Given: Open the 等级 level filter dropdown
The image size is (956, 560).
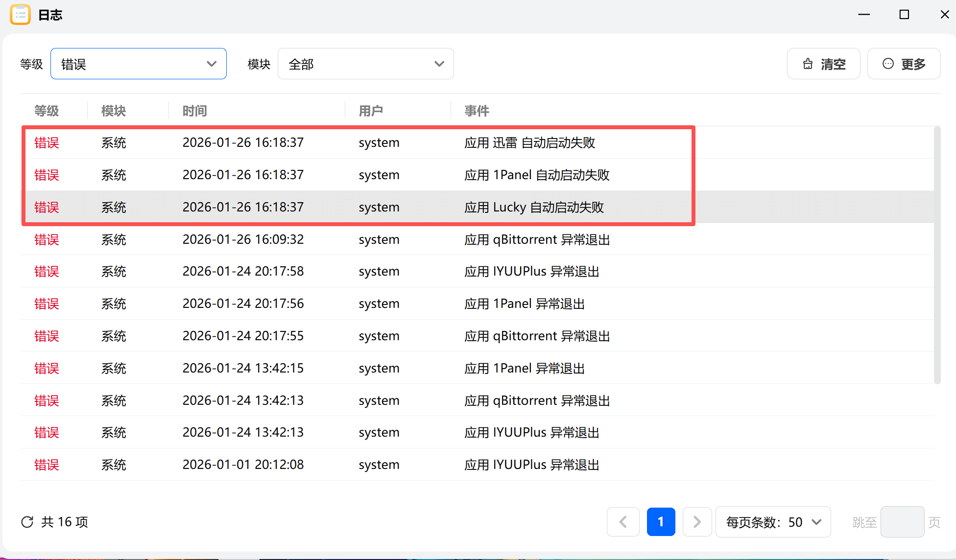Looking at the screenshot, I should click(x=139, y=64).
